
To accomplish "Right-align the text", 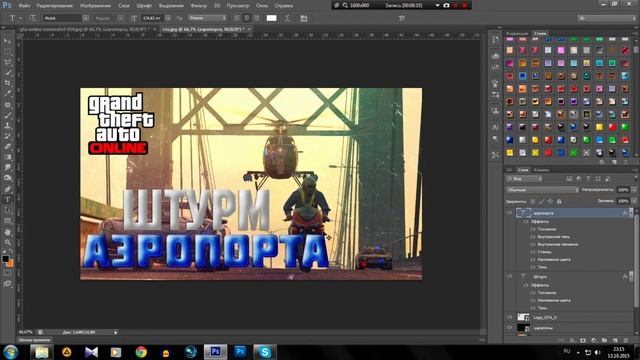I will [257, 18].
